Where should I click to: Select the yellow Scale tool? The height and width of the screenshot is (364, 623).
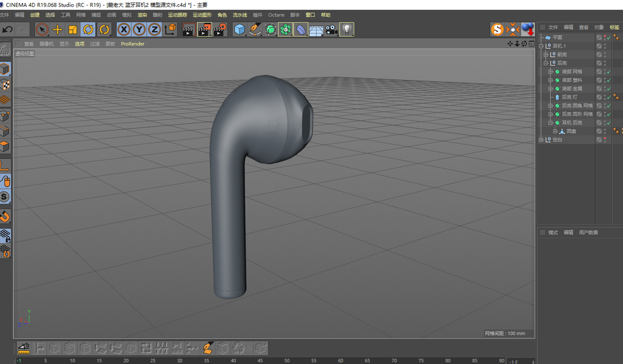click(x=73, y=29)
